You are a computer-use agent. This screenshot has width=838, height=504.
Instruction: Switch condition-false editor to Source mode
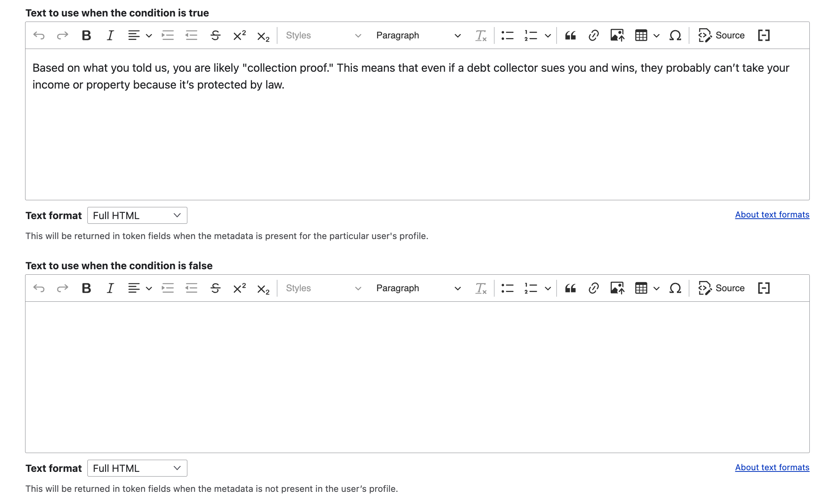tap(721, 288)
